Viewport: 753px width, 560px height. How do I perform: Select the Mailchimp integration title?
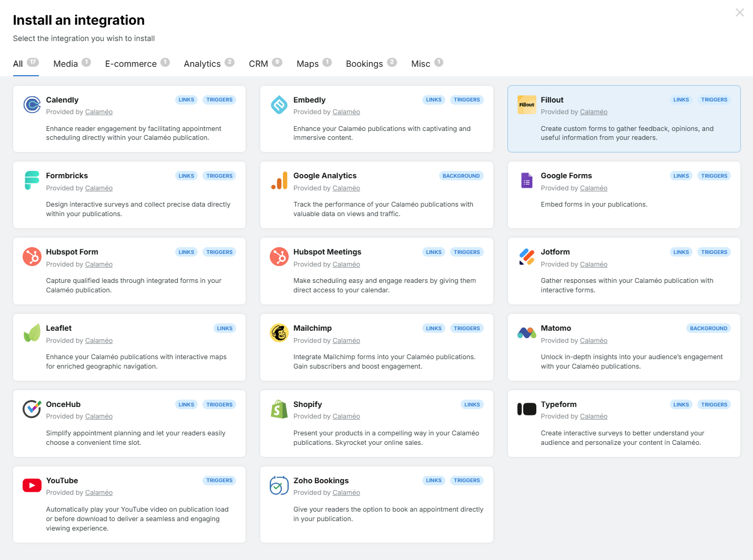coord(312,328)
